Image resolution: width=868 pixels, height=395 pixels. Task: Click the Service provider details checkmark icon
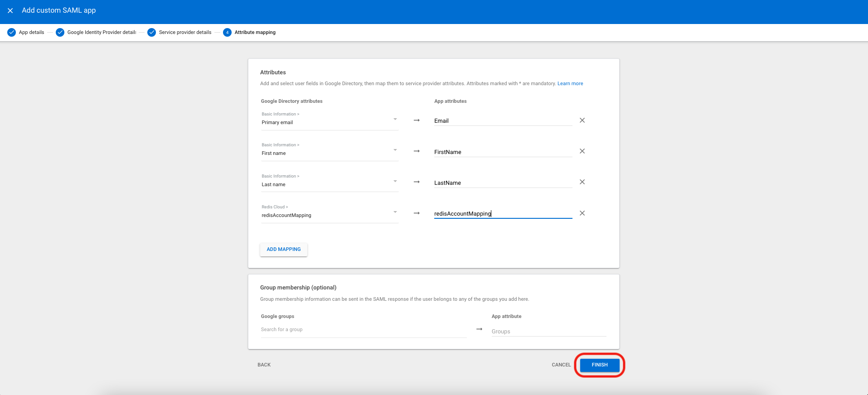(x=152, y=33)
